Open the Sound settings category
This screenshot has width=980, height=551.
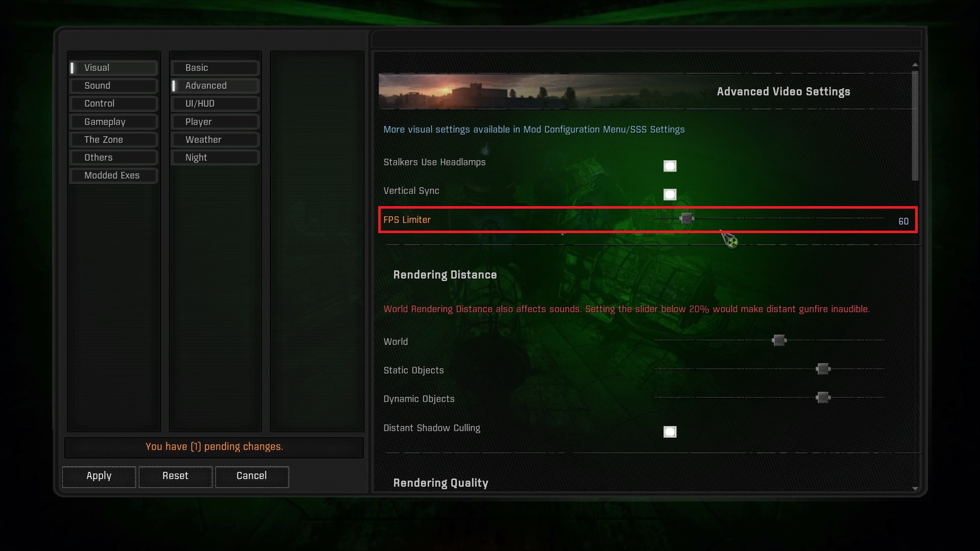coord(113,86)
